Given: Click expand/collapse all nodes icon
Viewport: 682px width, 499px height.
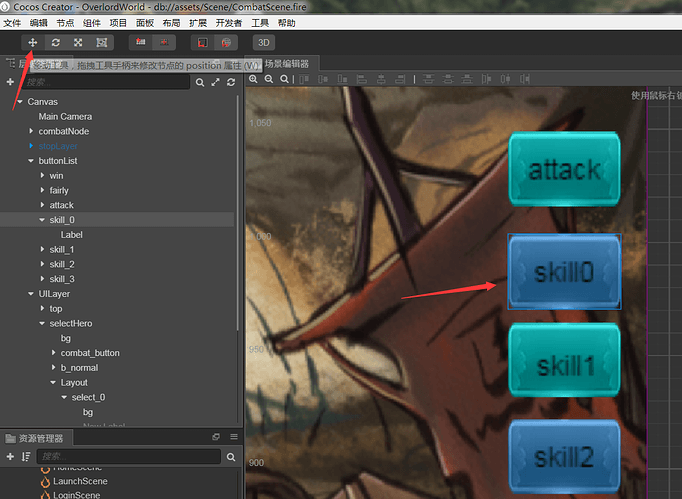Looking at the screenshot, I should [x=215, y=82].
